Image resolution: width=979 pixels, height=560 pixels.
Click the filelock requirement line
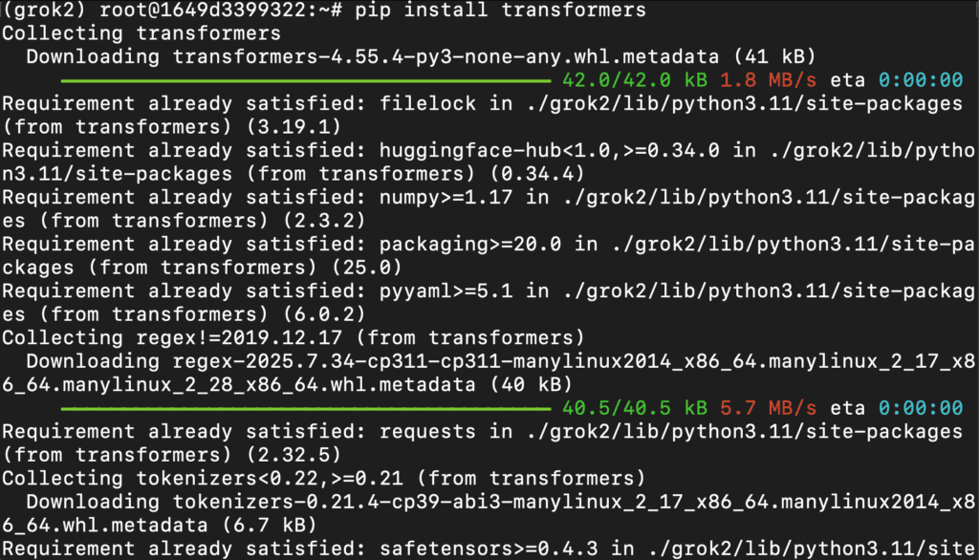tap(482, 116)
